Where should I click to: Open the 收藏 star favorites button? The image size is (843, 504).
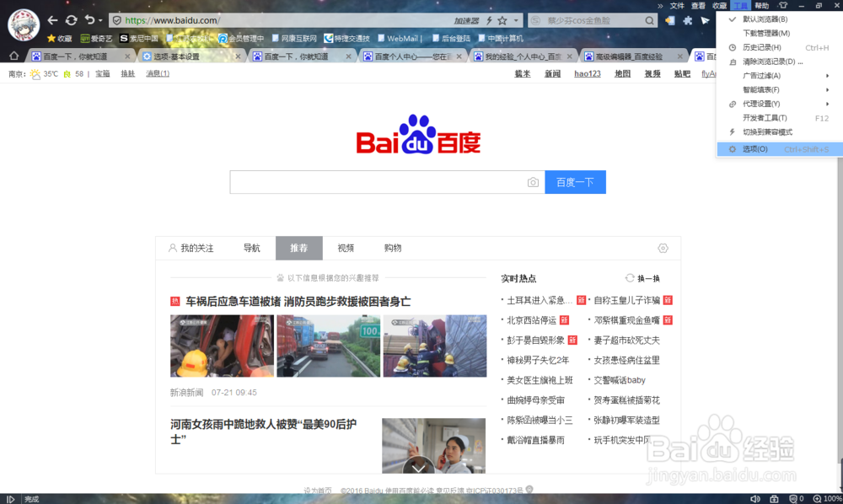(x=59, y=39)
